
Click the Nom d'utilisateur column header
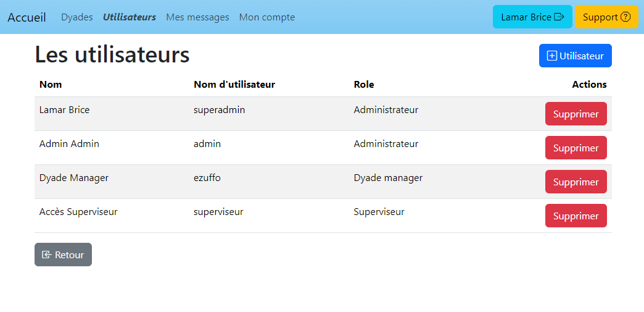coord(234,85)
